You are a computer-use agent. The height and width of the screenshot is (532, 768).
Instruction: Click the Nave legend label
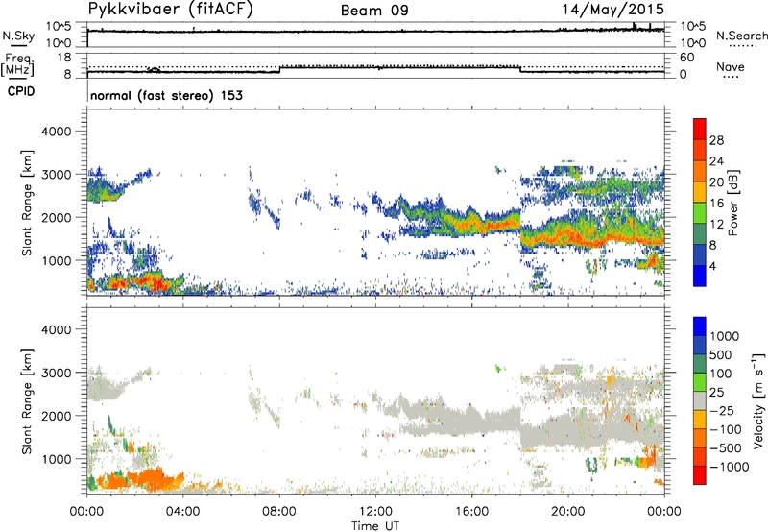pyautogui.click(x=731, y=66)
